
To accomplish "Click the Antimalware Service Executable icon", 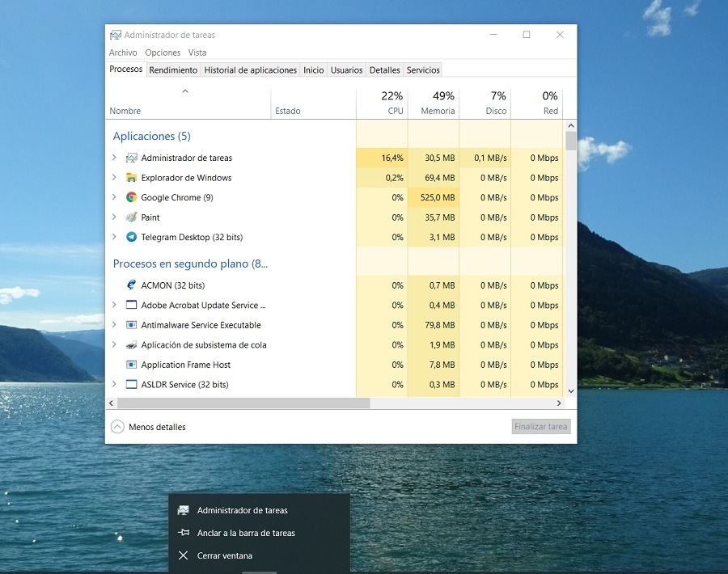I will [x=132, y=325].
